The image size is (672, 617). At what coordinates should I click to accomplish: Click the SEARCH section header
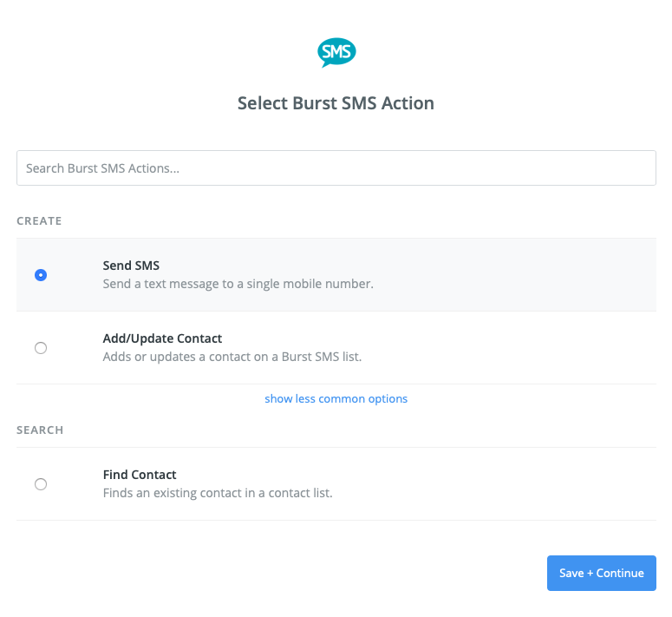click(40, 430)
